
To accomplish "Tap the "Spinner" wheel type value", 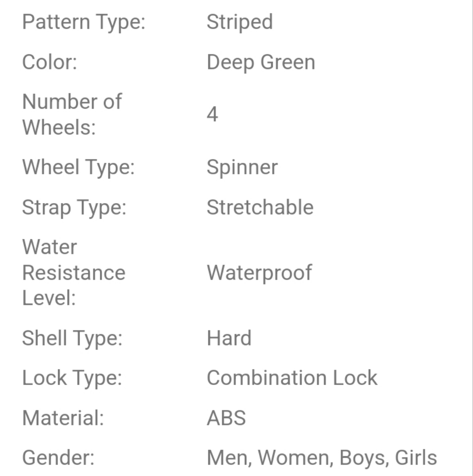I will (242, 167).
